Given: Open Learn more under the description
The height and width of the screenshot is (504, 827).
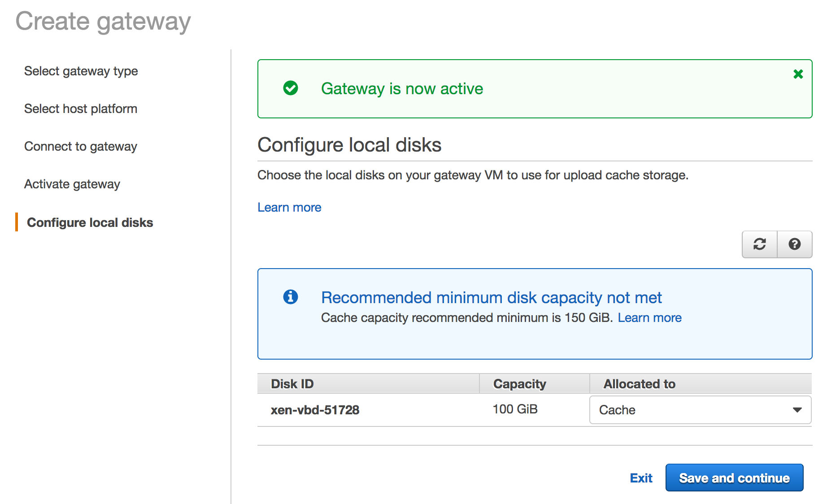Looking at the screenshot, I should [x=289, y=208].
